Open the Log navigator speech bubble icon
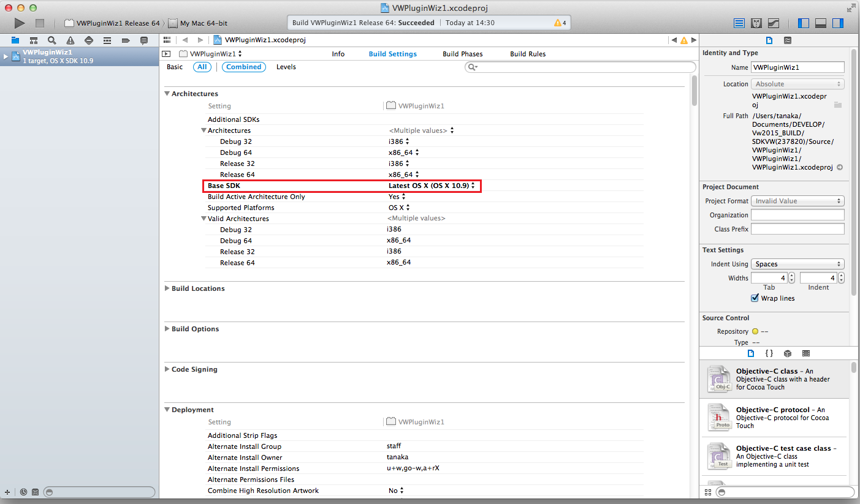This screenshot has width=860, height=504. point(144,40)
